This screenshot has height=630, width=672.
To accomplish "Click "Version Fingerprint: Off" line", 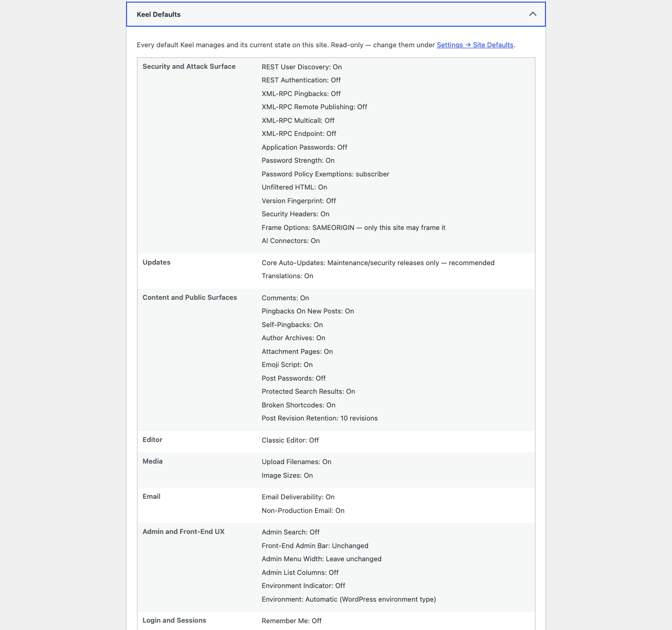I will pos(299,201).
